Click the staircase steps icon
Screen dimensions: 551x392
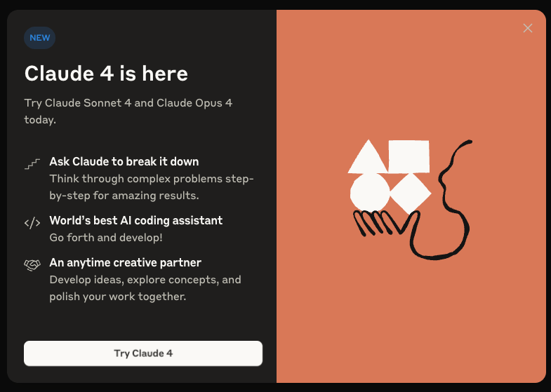[x=32, y=163]
